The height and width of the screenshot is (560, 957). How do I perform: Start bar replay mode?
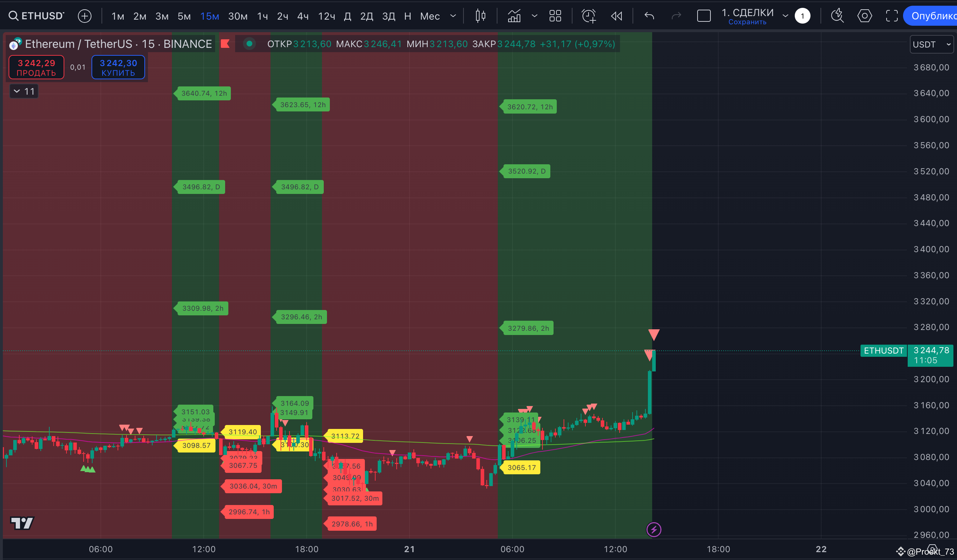616,16
